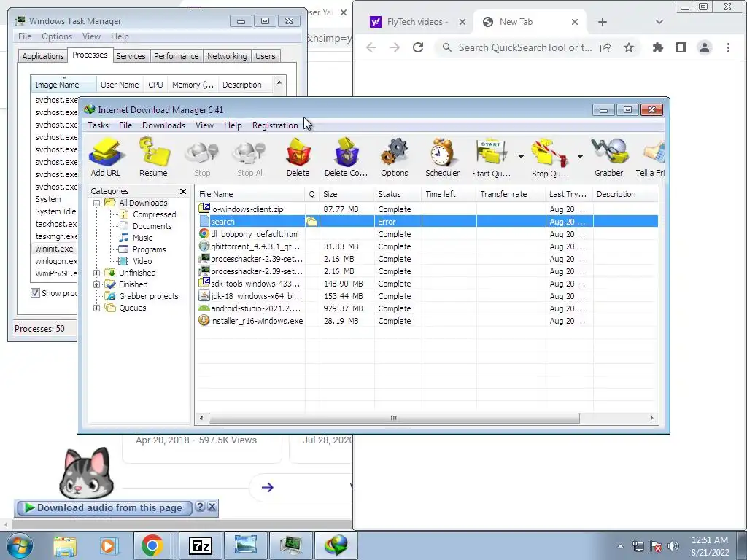Click right scroll arrow in downloads list
Image resolution: width=747 pixels, height=560 pixels.
[x=651, y=418]
